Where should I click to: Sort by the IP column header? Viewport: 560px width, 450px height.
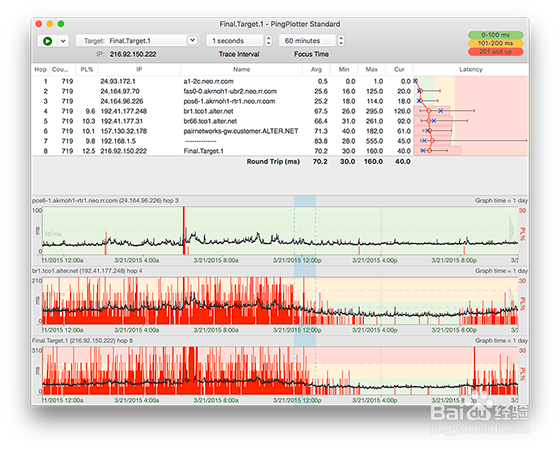(x=139, y=69)
